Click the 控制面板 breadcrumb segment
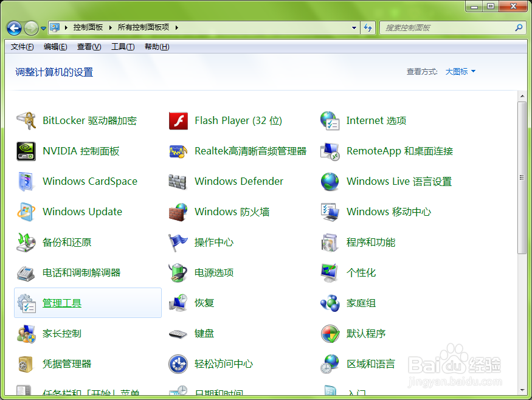This screenshot has height=400, width=532. 88,27
